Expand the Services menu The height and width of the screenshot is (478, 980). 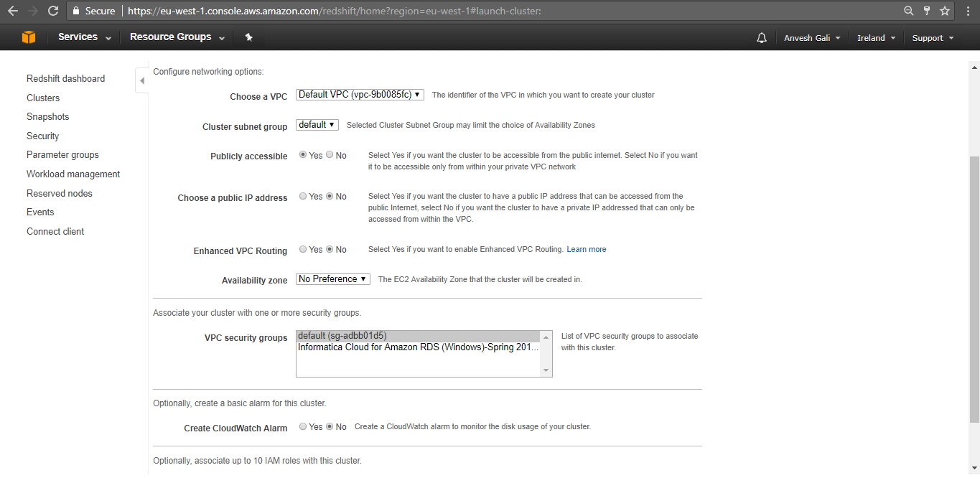85,37
